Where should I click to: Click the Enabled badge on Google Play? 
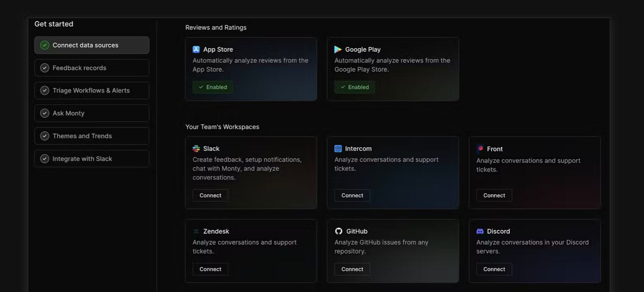pyautogui.click(x=355, y=87)
